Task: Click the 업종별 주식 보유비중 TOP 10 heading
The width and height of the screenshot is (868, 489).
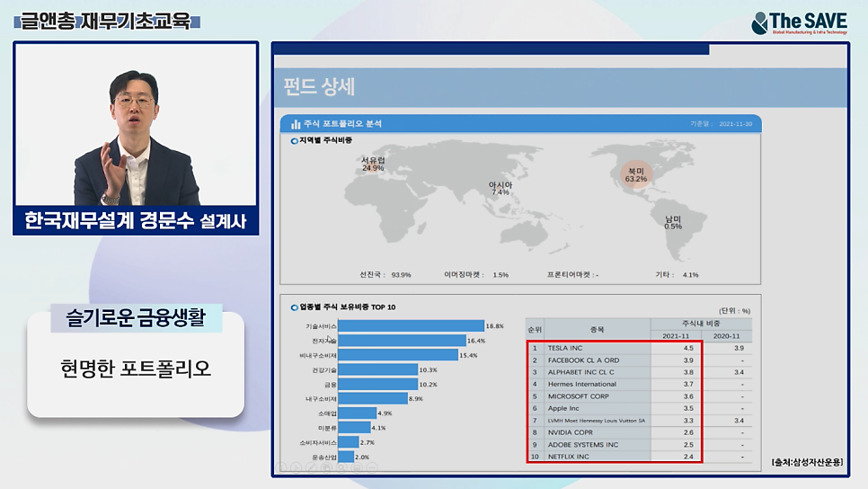Action: click(348, 307)
